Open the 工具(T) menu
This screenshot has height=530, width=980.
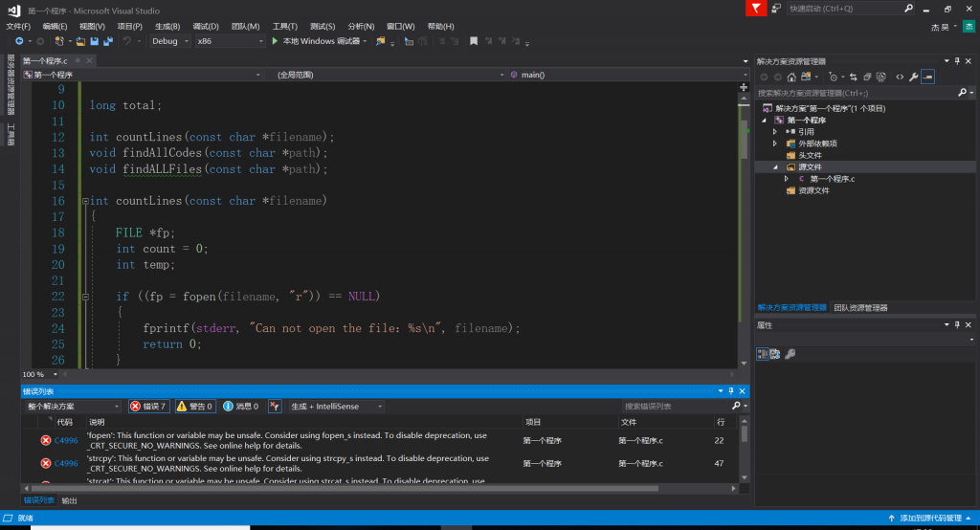tap(285, 26)
